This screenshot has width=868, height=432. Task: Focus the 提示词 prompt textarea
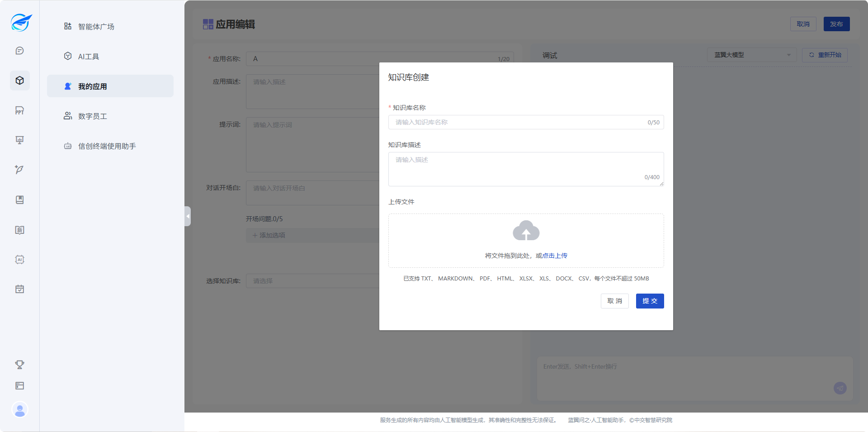(312, 145)
